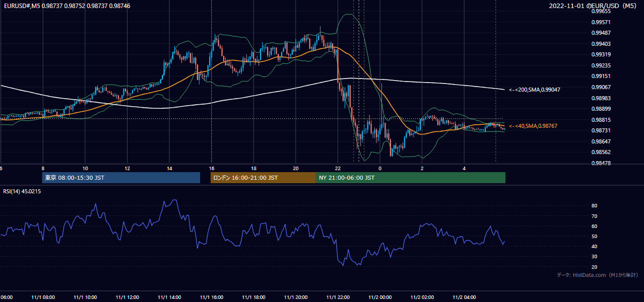
Task: Click RSI scale level 40
Action: coord(595,246)
